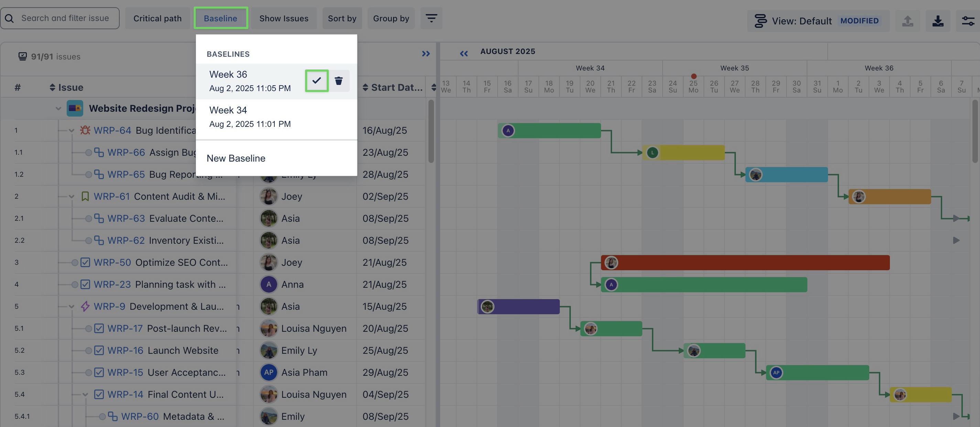Toggle the Show Issues button

[283, 18]
